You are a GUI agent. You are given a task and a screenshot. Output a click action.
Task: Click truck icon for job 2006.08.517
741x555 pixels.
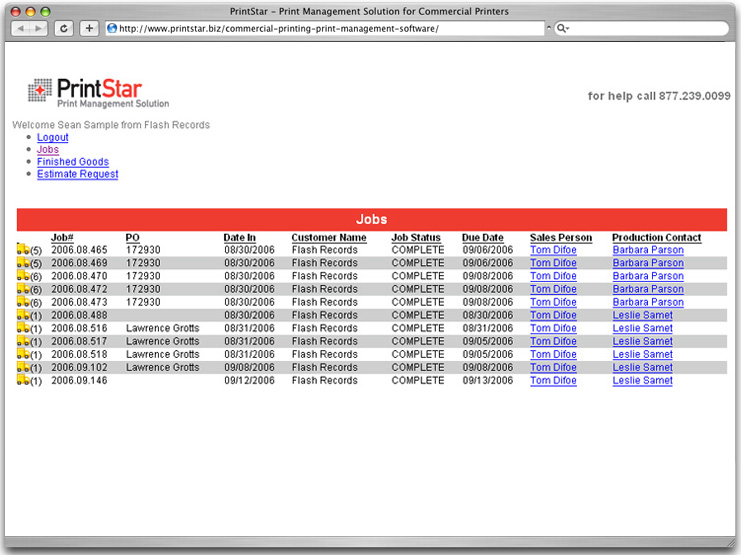pyautogui.click(x=23, y=341)
